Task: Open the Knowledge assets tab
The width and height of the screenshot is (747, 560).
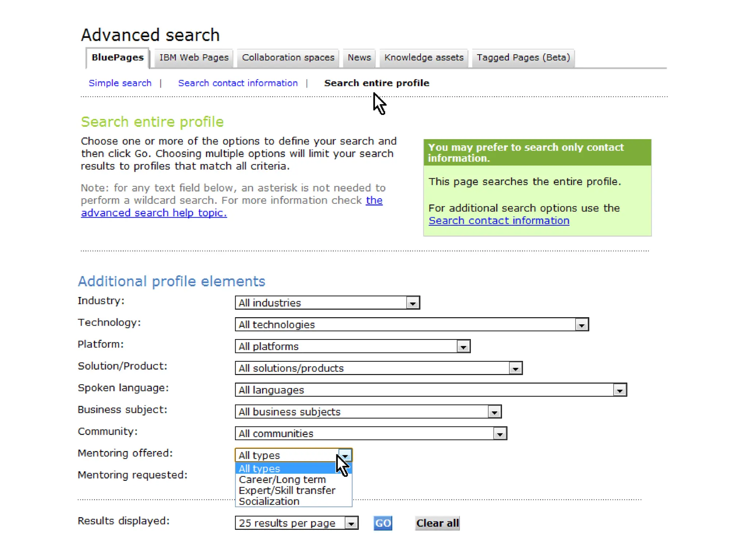Action: [423, 58]
